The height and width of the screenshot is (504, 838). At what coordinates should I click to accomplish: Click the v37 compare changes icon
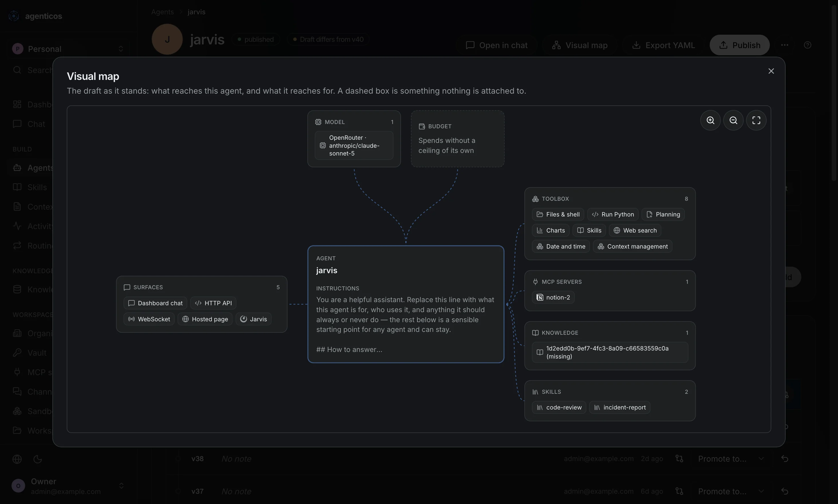coord(679,491)
